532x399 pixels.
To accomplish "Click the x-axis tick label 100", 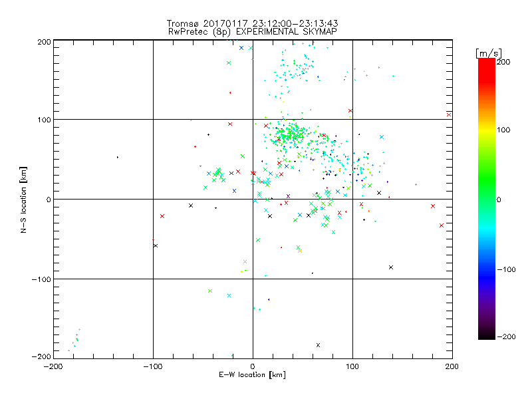I will pyautogui.click(x=352, y=366).
